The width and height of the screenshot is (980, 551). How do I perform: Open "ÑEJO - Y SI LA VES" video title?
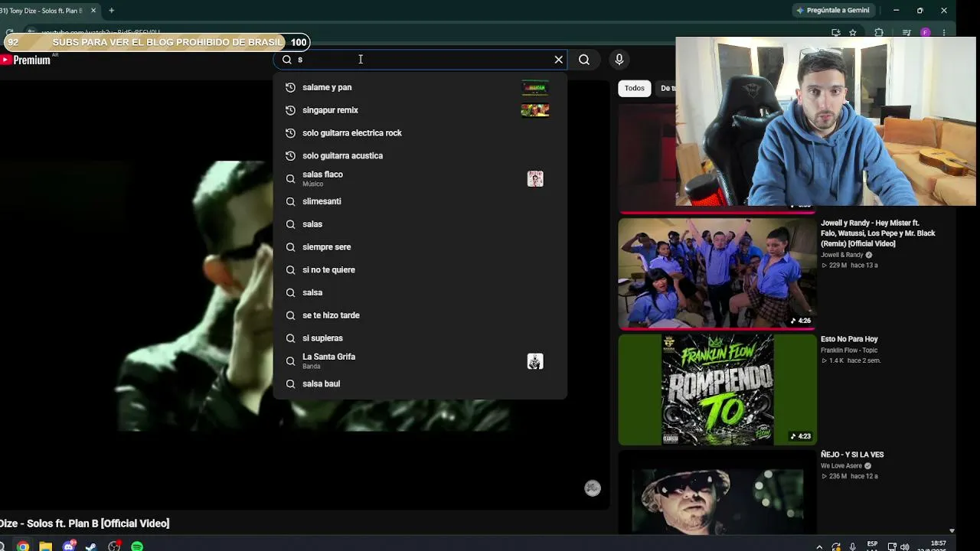point(852,455)
